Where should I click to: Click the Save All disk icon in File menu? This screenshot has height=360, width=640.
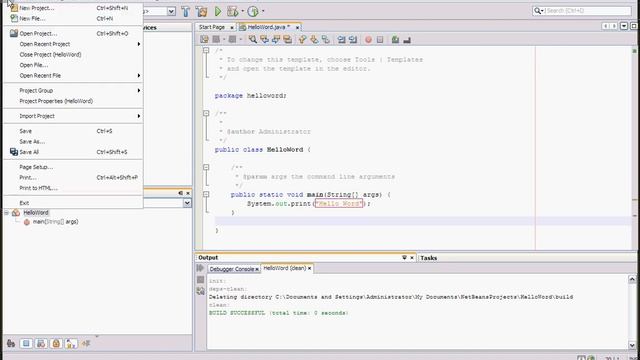pos(14,152)
